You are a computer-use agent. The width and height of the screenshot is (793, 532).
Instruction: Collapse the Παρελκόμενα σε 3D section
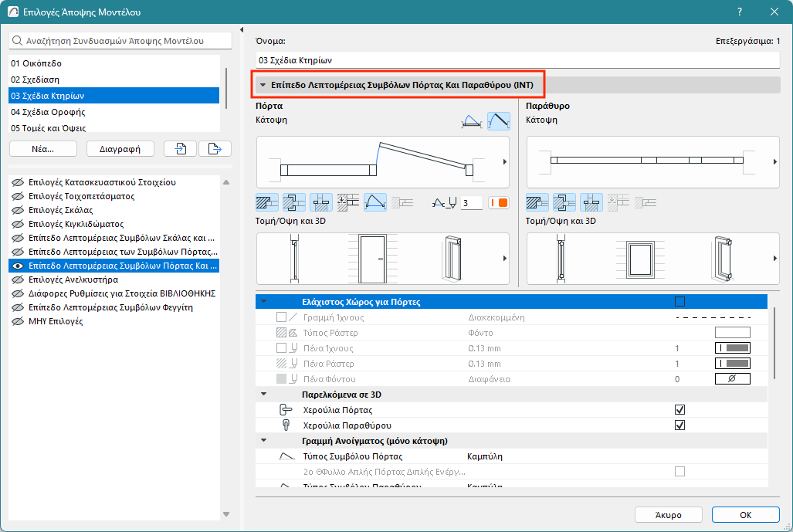[263, 395]
